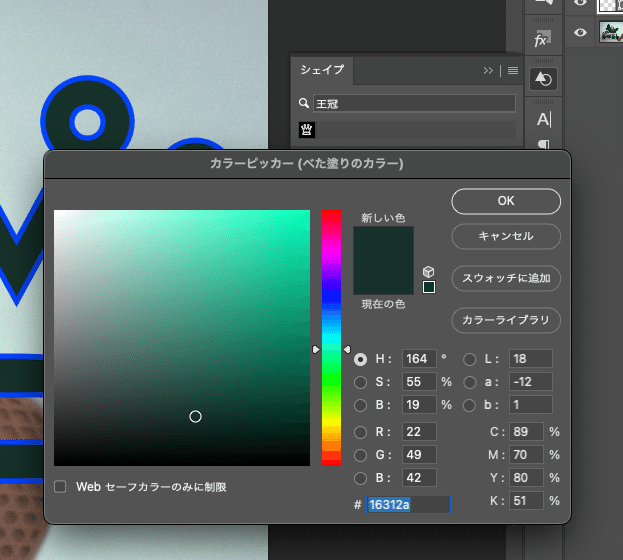Click the hex color field 16312a

[x=408, y=504]
